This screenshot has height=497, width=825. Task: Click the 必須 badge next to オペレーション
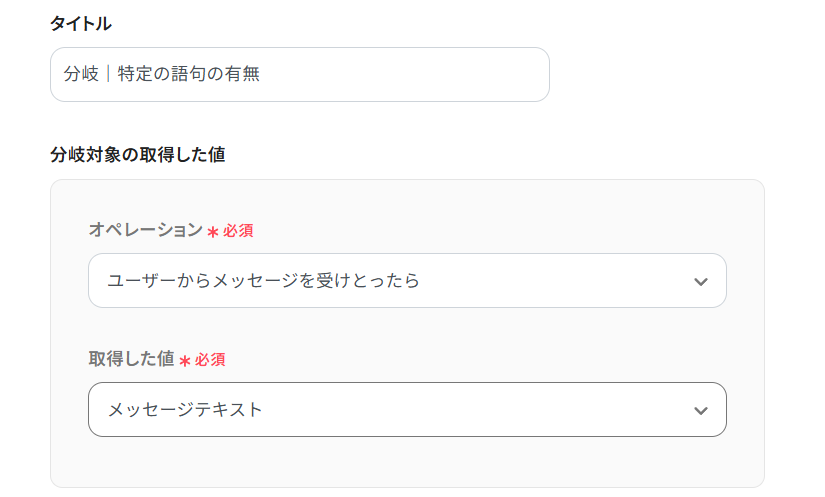click(x=238, y=231)
